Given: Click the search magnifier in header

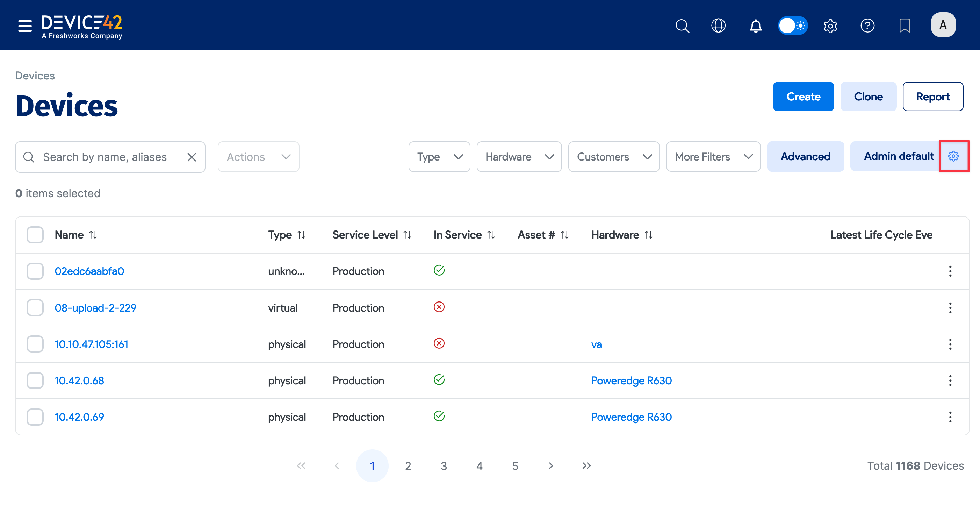Looking at the screenshot, I should pos(682,26).
